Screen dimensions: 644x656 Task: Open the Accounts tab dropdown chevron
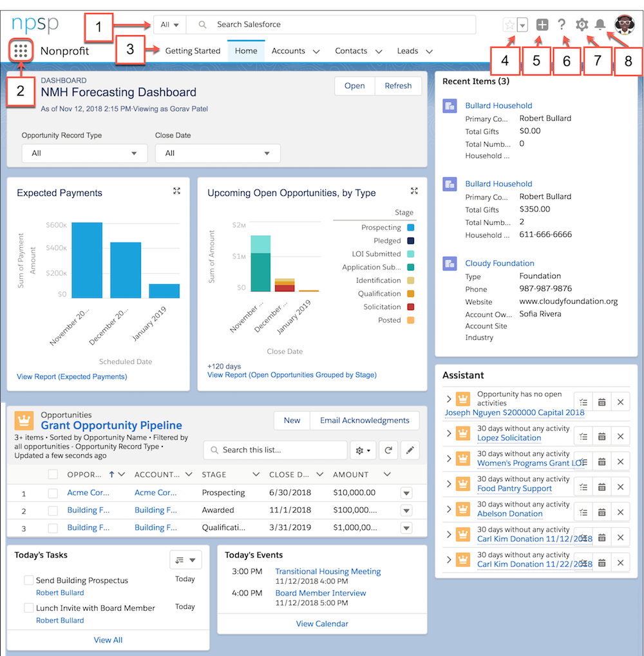(x=316, y=52)
